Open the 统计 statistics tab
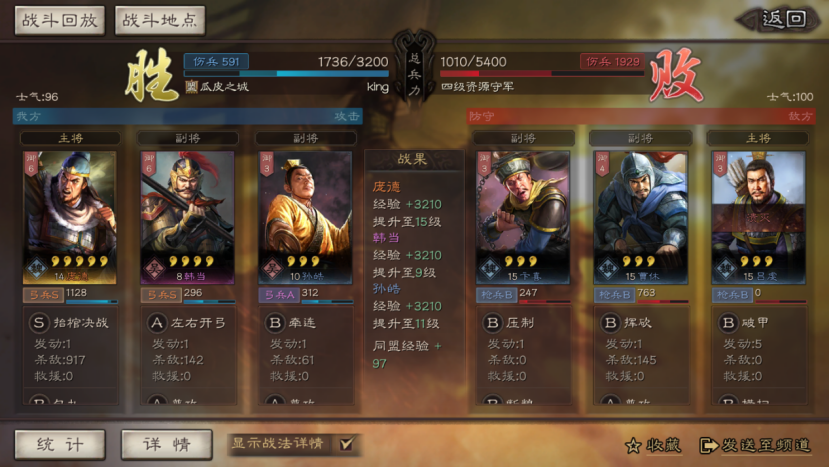This screenshot has height=467, width=830. click(60, 444)
